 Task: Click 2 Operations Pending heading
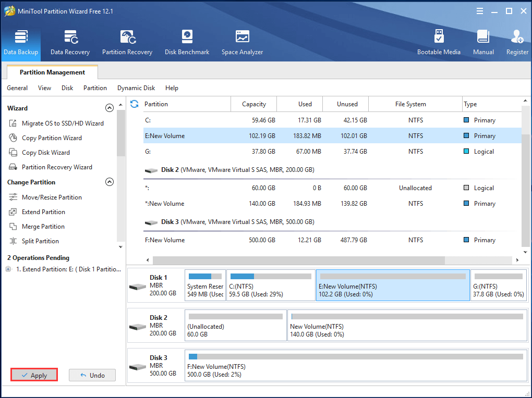click(x=39, y=258)
